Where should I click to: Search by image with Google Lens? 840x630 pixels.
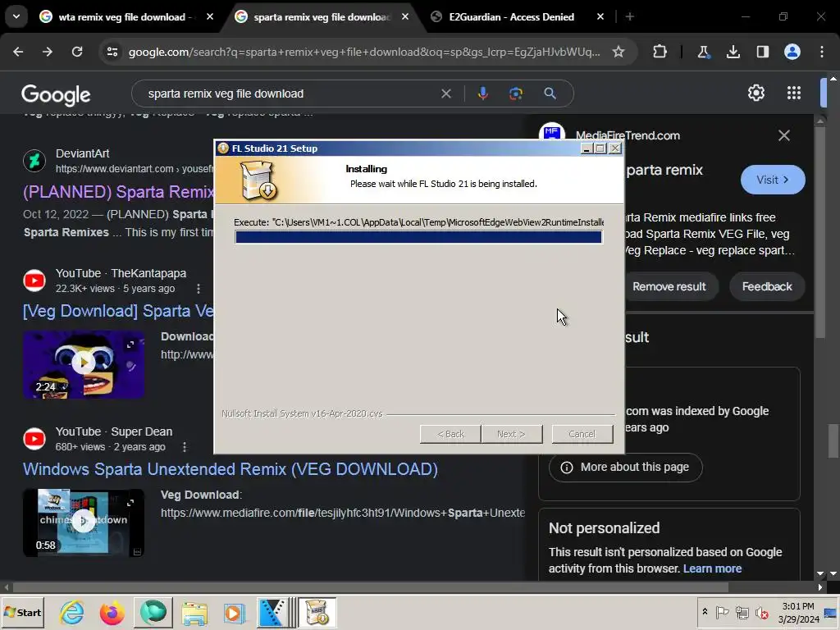click(516, 94)
